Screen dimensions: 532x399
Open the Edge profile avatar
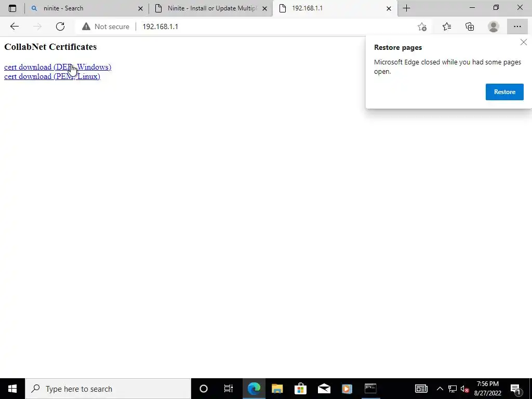point(494,27)
